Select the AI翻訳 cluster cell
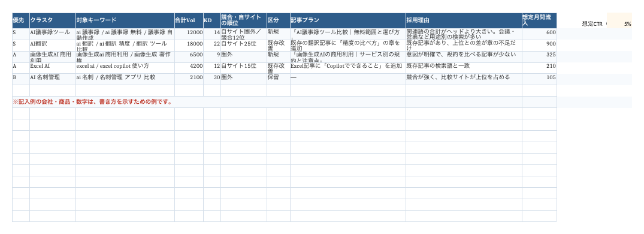 [53, 46]
